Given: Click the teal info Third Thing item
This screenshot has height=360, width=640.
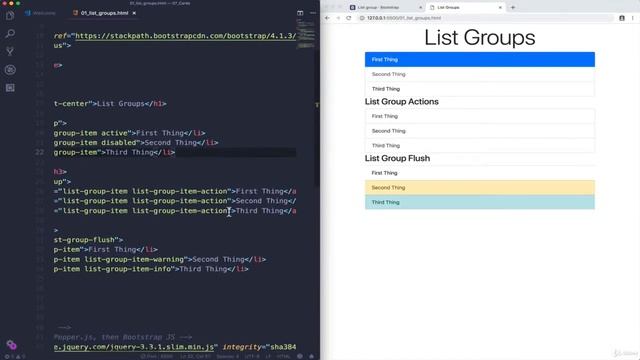Looking at the screenshot, I should pyautogui.click(x=480, y=202).
